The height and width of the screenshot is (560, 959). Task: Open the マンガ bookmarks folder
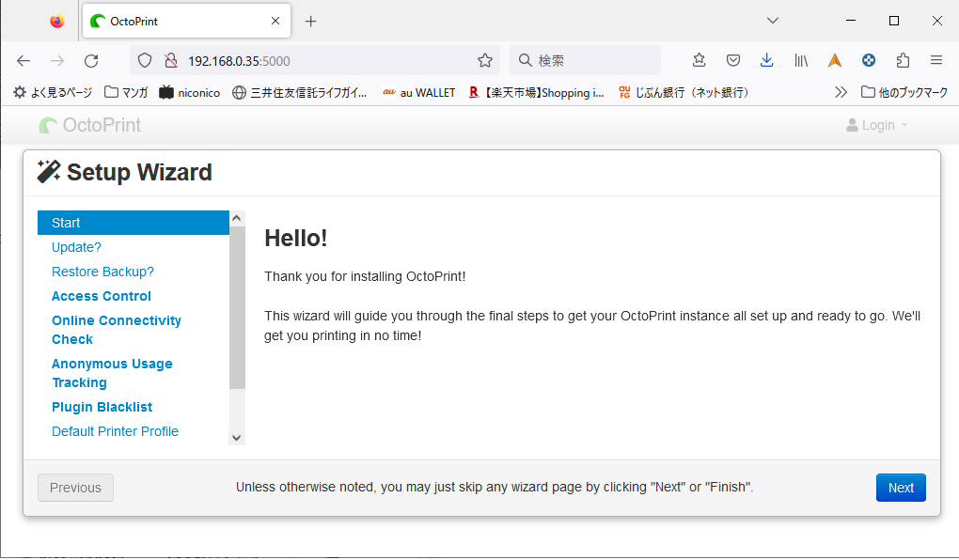[126, 92]
